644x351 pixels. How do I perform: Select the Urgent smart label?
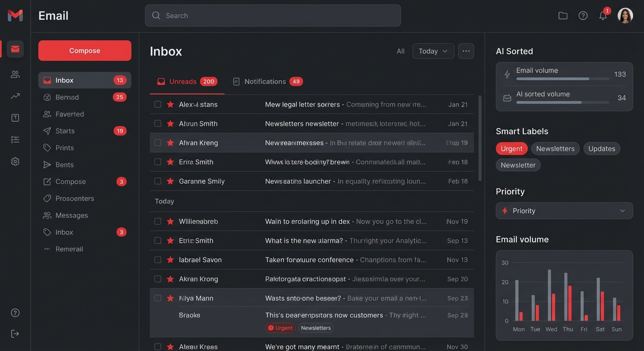coord(511,149)
